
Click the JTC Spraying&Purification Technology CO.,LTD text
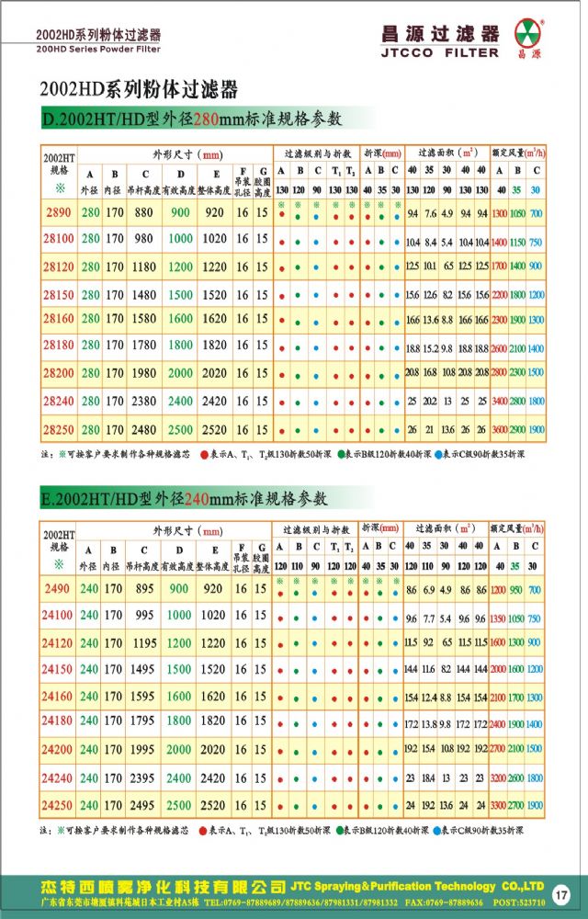pyautogui.click(x=417, y=886)
